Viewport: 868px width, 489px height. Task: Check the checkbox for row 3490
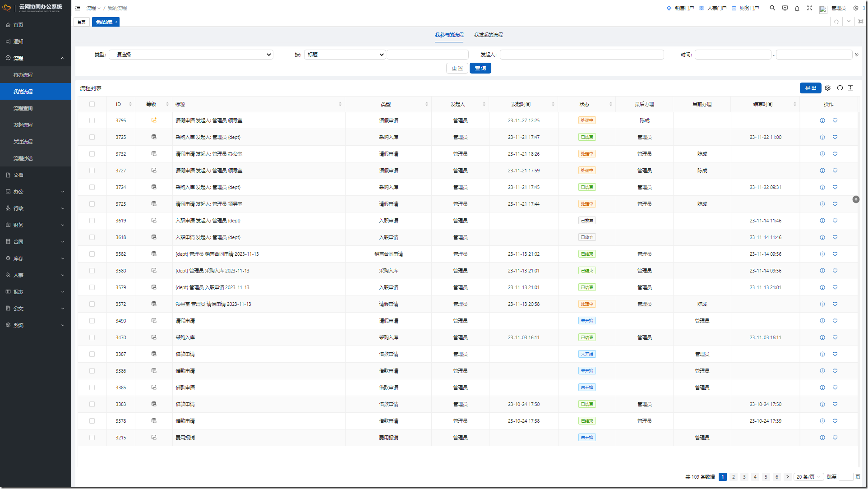coord(92,321)
